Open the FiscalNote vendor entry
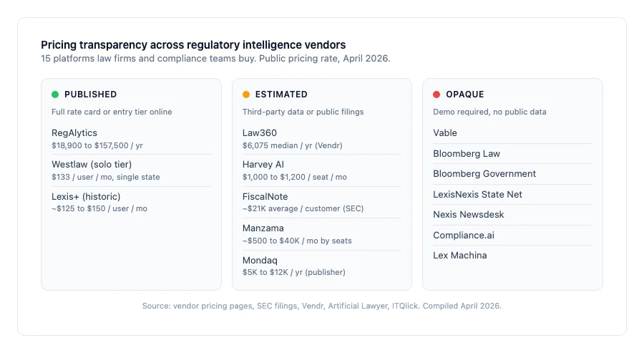 click(x=265, y=197)
